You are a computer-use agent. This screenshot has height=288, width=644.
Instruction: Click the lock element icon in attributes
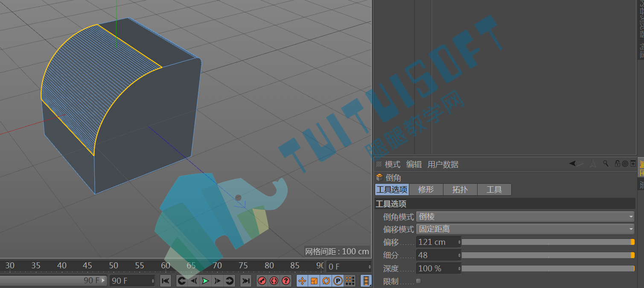(617, 164)
